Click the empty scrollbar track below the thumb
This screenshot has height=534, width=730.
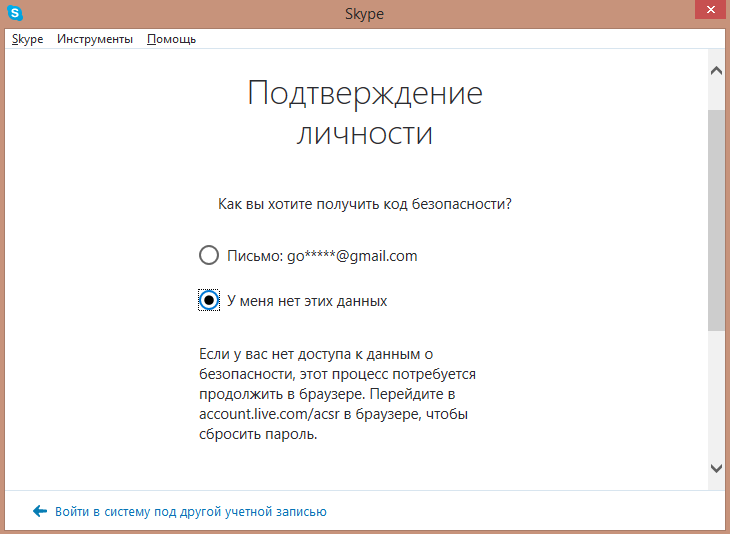(x=716, y=400)
